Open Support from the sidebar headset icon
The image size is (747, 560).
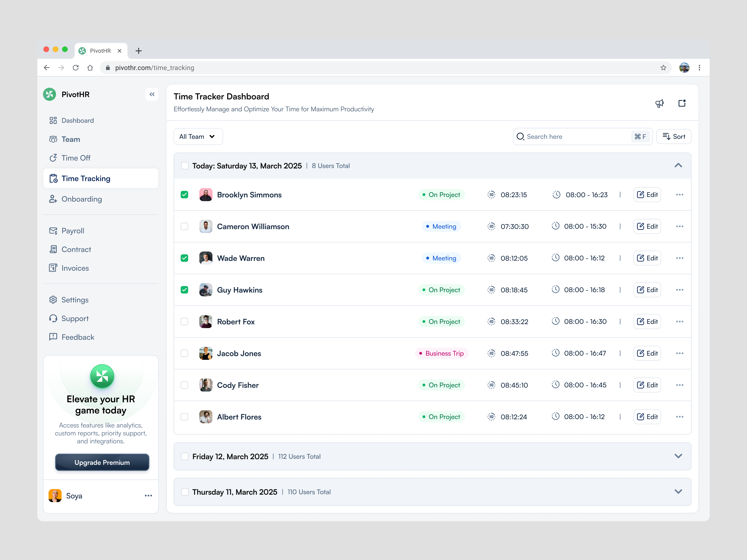coord(53,318)
